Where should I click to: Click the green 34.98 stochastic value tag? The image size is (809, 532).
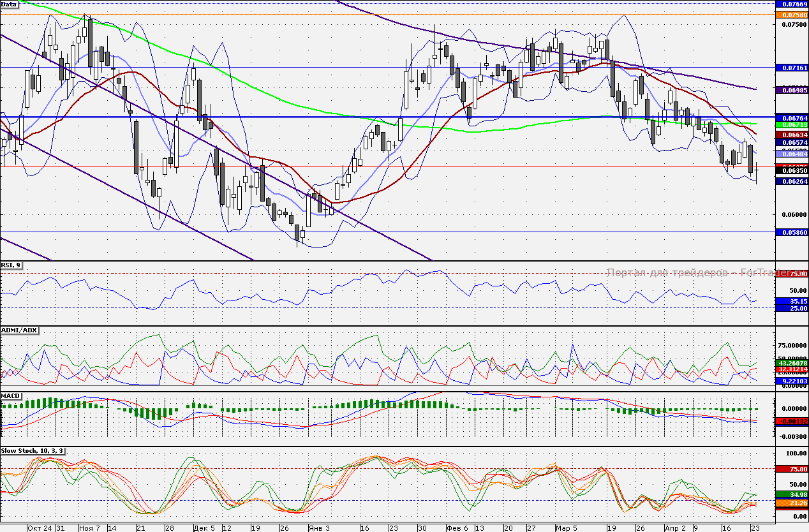(x=791, y=494)
